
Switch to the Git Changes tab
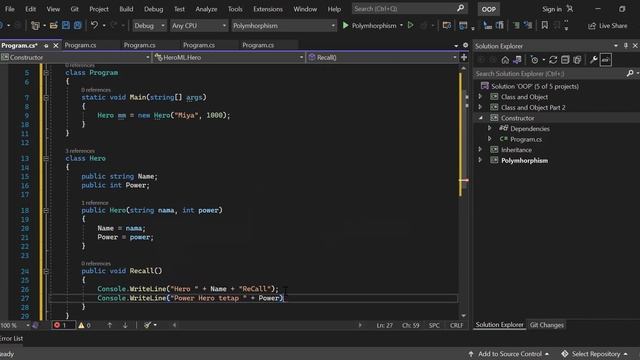547,325
